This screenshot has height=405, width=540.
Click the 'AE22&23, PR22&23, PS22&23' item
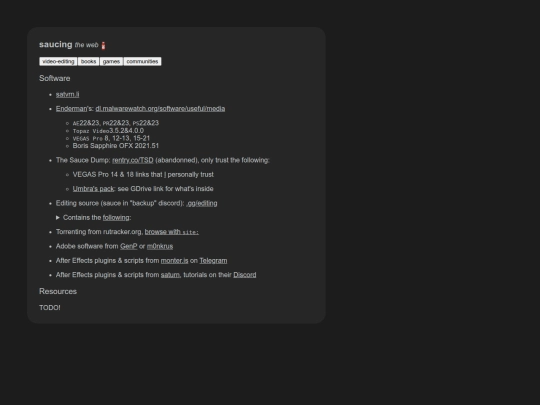click(116, 123)
